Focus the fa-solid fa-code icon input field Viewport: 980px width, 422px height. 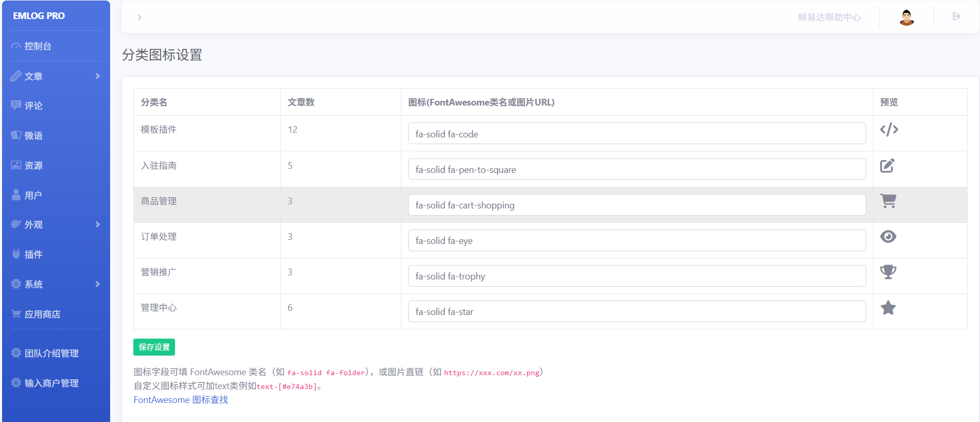tap(637, 134)
